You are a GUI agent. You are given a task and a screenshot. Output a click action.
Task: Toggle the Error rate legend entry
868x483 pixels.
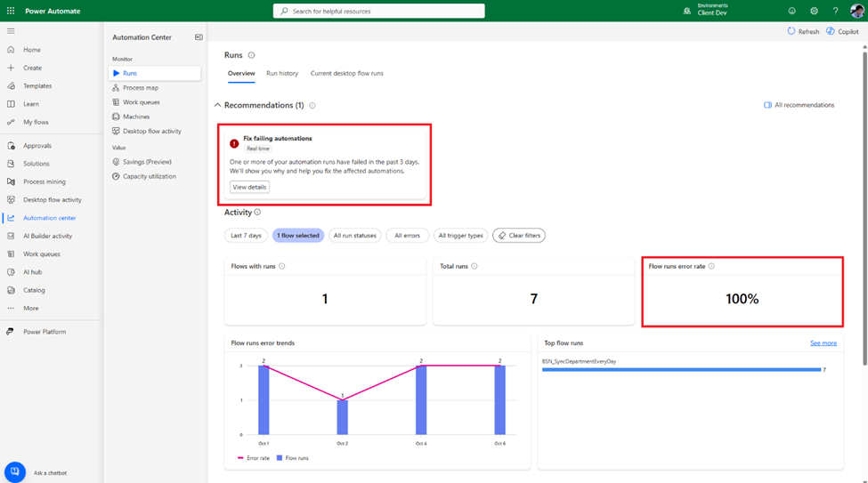(254, 458)
